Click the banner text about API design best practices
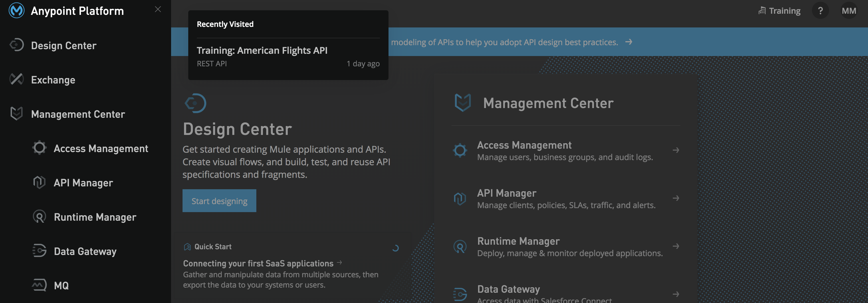This screenshot has width=868, height=303. [504, 42]
